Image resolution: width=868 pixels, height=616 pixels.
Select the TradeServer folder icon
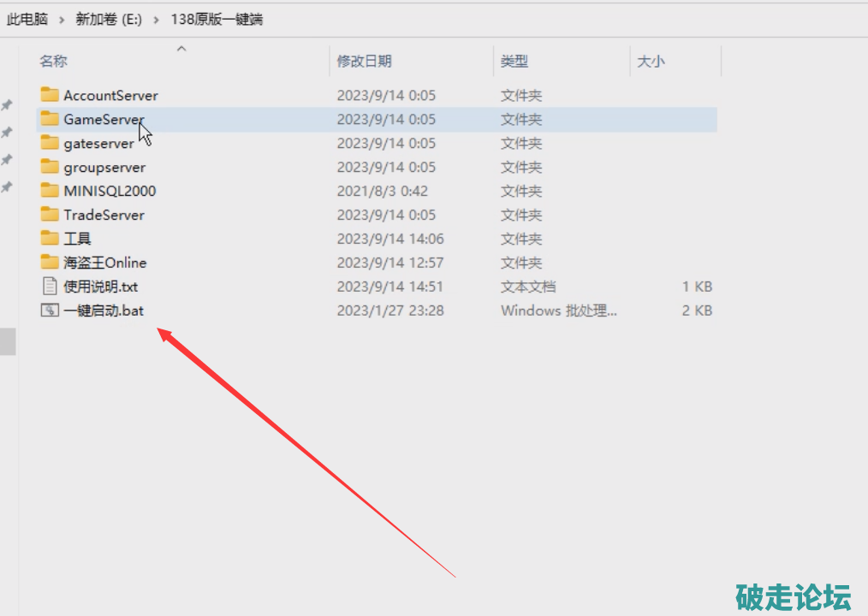point(50,215)
